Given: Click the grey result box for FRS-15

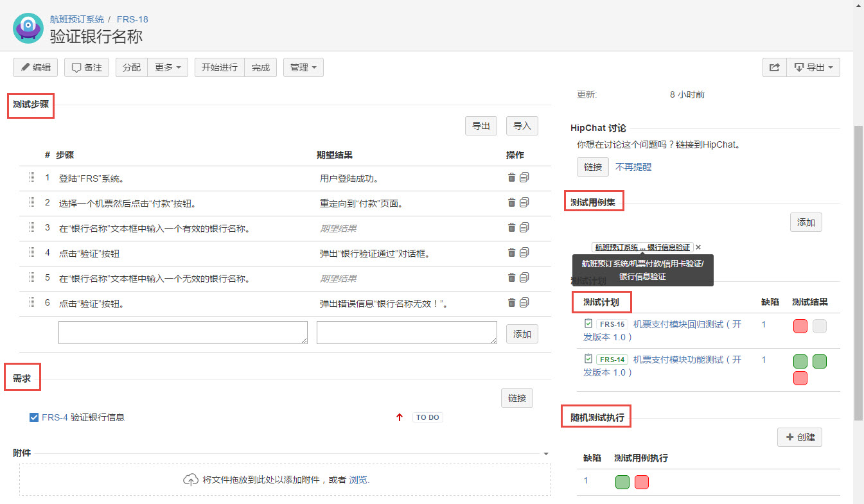Looking at the screenshot, I should (x=820, y=326).
